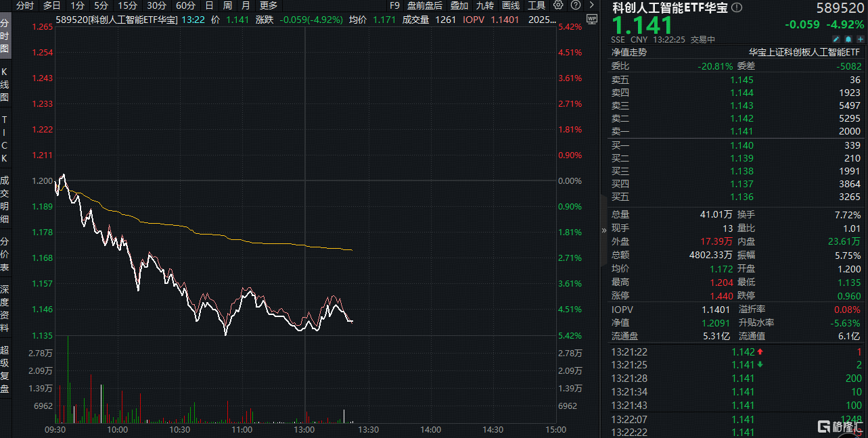Click the 10:30 marker on time axis
868x438 pixels.
click(179, 429)
